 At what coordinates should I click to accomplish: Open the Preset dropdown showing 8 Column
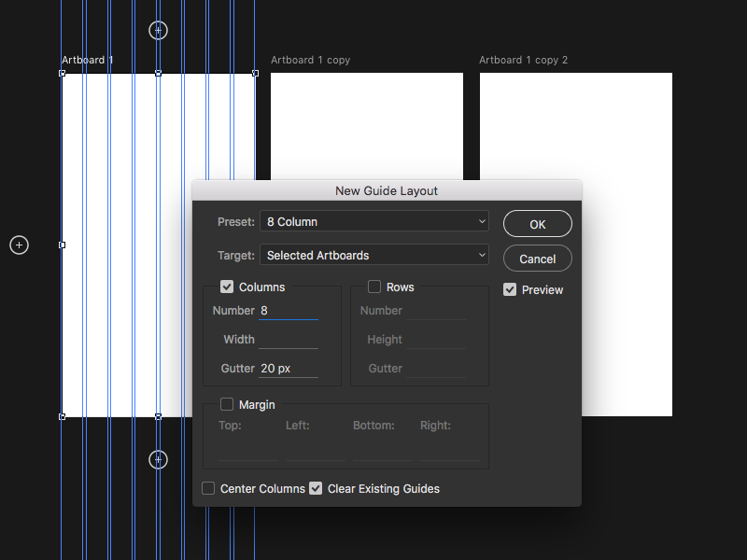[x=374, y=221]
